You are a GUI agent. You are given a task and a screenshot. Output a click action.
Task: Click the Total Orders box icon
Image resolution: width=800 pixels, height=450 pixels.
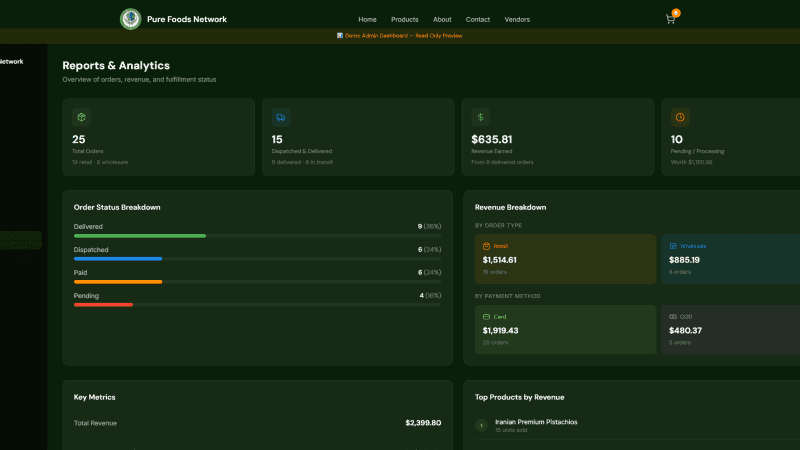[x=81, y=117]
